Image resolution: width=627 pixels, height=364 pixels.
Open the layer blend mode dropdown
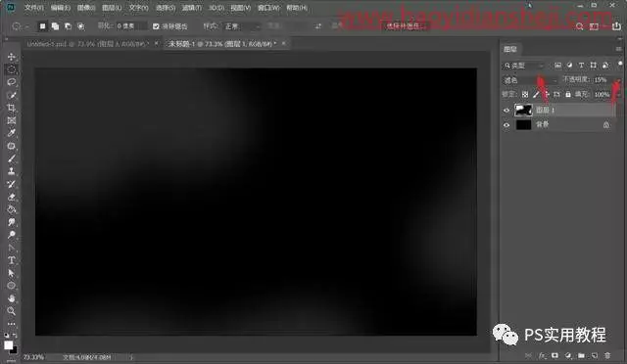point(530,80)
